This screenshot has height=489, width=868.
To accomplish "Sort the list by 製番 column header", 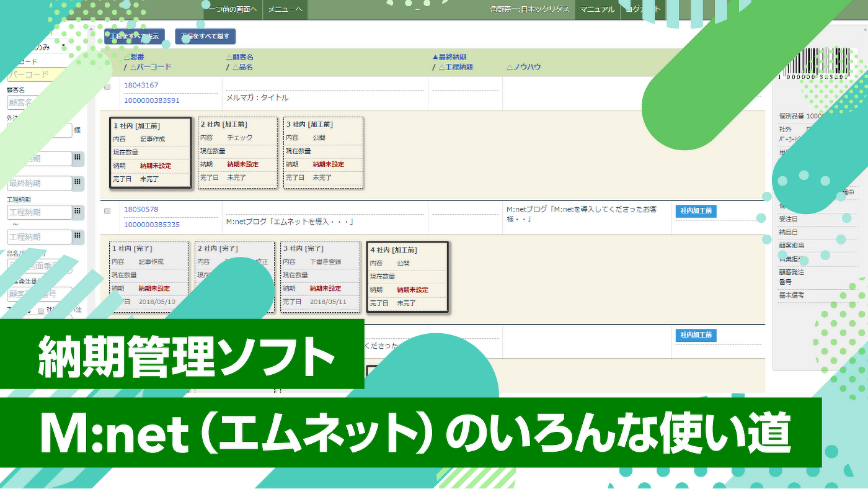I will [x=134, y=57].
